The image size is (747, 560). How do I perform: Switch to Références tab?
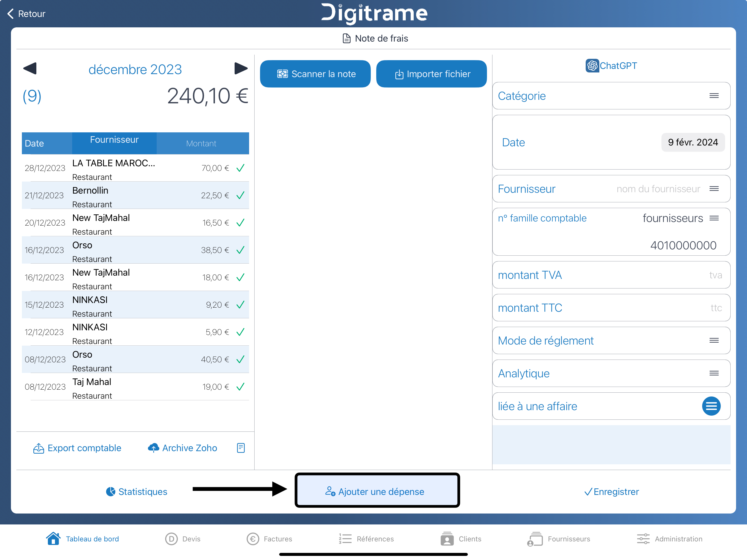pos(366,539)
